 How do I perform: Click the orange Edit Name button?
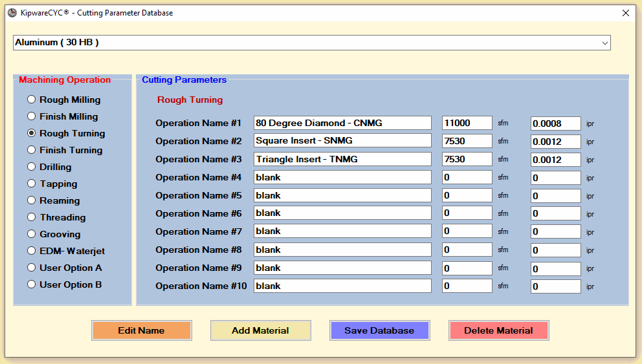point(142,330)
